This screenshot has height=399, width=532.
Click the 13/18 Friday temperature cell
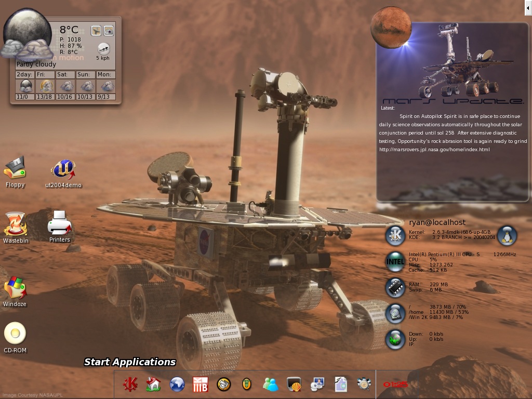[45, 97]
